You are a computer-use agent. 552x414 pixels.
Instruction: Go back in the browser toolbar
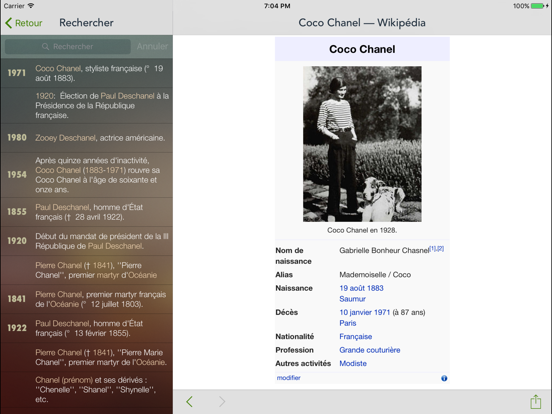click(189, 402)
